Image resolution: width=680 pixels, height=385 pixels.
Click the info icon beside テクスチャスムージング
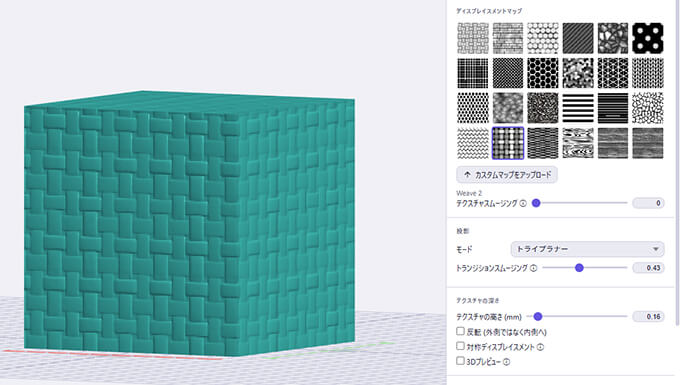523,203
